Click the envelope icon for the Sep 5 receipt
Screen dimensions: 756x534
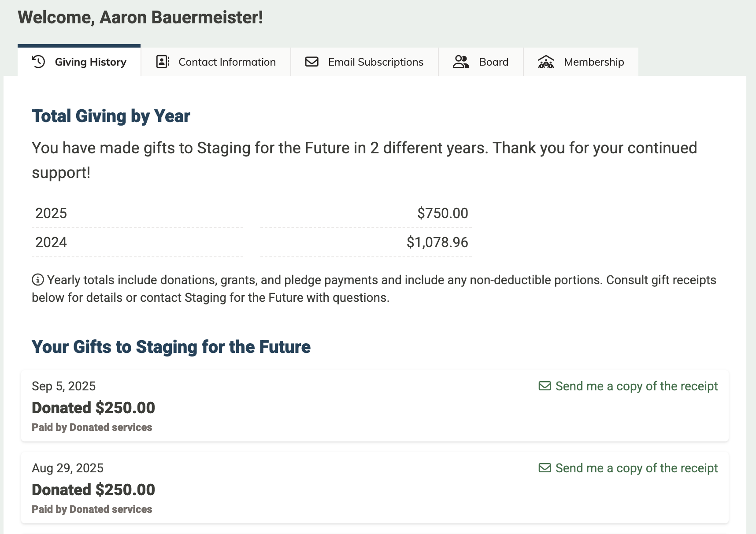[x=545, y=386]
